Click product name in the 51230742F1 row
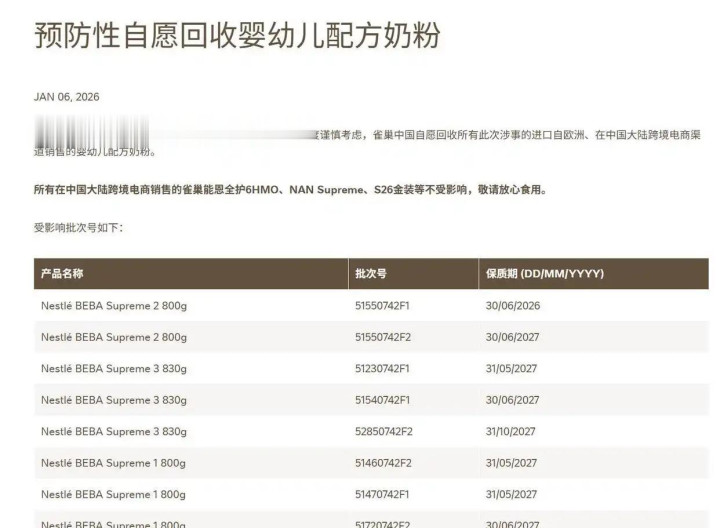 [x=114, y=369]
